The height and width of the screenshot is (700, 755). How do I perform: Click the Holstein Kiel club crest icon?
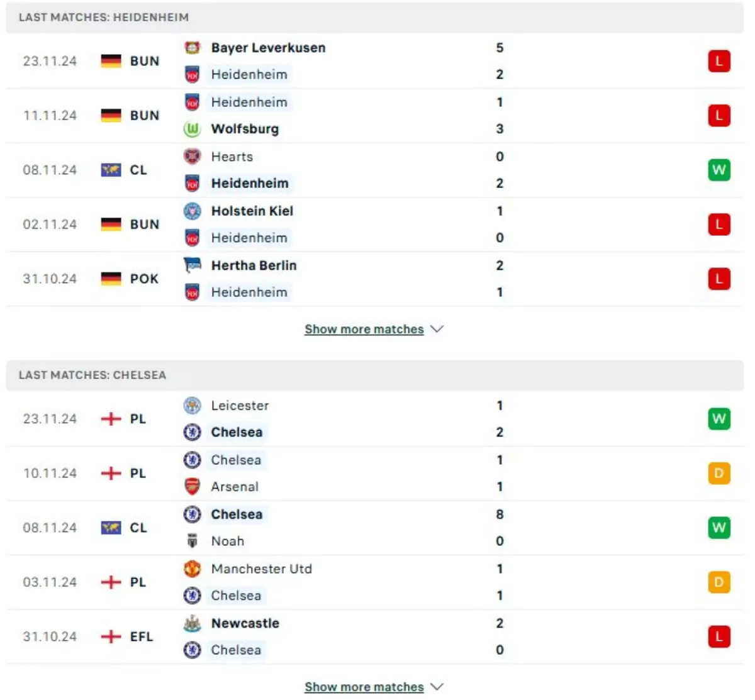click(192, 211)
